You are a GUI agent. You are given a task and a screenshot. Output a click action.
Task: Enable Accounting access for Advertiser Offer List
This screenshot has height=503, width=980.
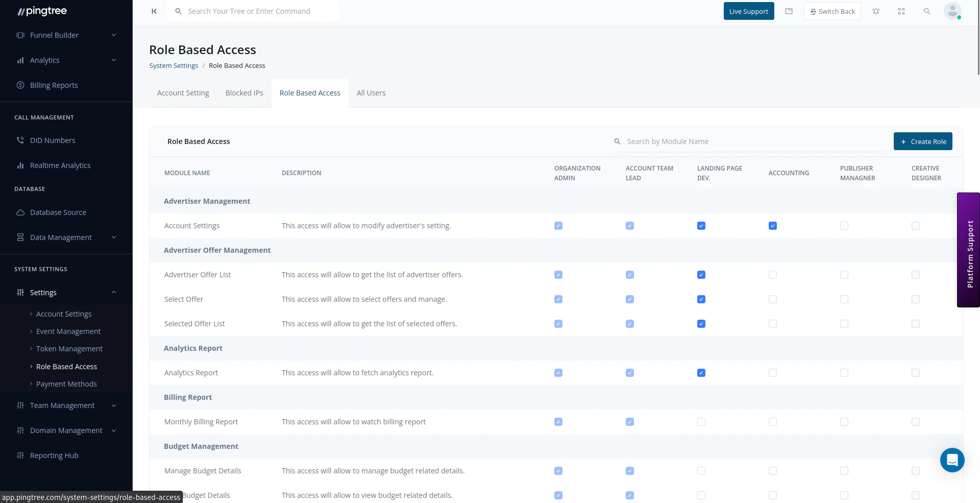pyautogui.click(x=772, y=274)
